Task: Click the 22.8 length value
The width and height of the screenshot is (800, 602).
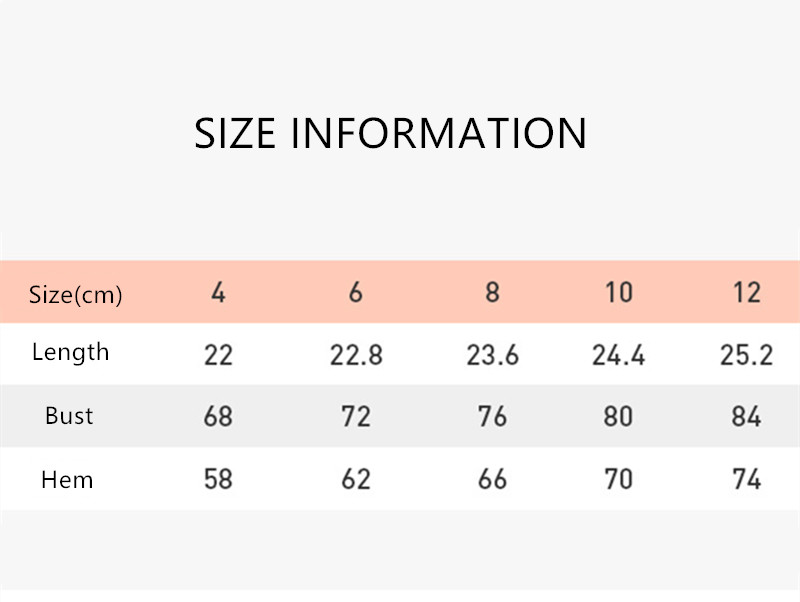Action: pyautogui.click(x=356, y=355)
